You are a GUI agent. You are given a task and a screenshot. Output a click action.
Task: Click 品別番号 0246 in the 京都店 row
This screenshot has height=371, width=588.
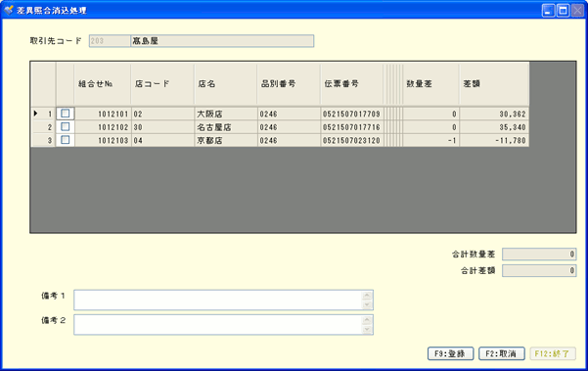pyautogui.click(x=289, y=140)
